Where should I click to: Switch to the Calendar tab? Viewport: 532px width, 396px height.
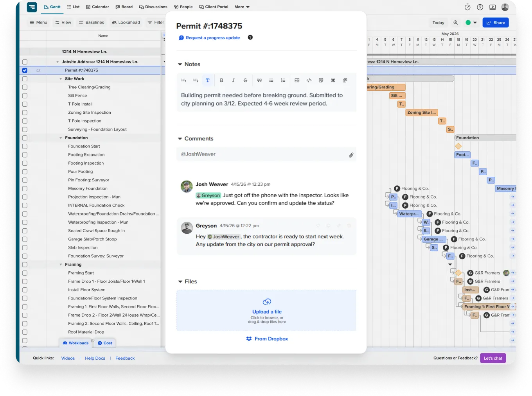coord(97,7)
